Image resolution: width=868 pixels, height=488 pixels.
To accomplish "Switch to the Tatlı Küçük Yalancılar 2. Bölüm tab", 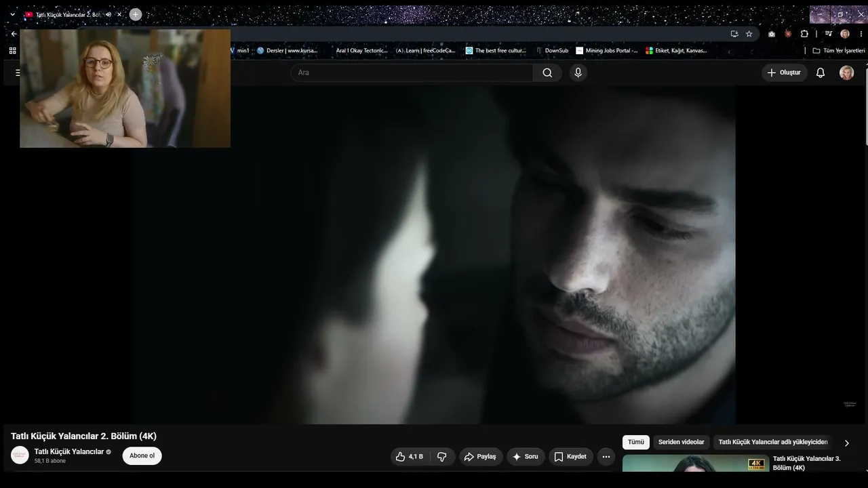I will tap(68, 14).
